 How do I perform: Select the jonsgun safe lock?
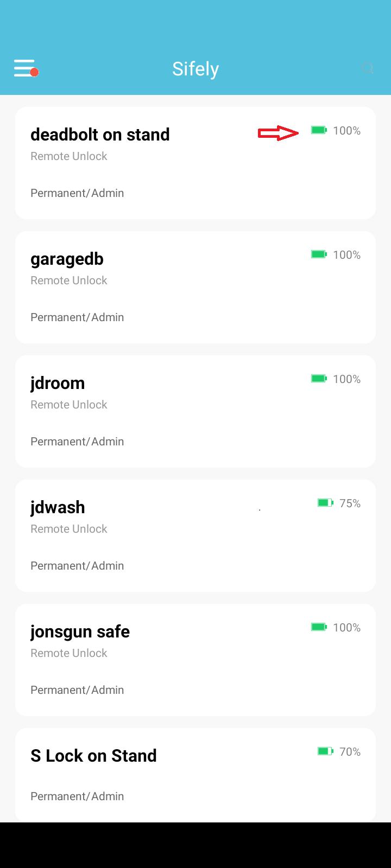195,660
